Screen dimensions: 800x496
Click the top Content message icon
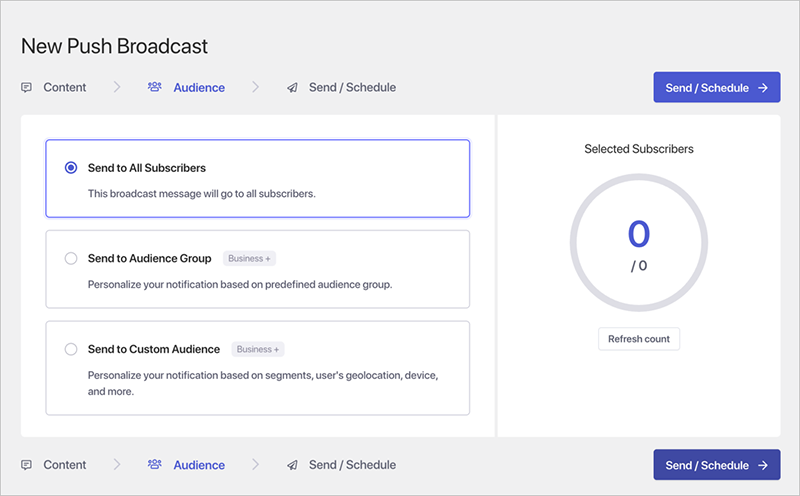pos(27,88)
